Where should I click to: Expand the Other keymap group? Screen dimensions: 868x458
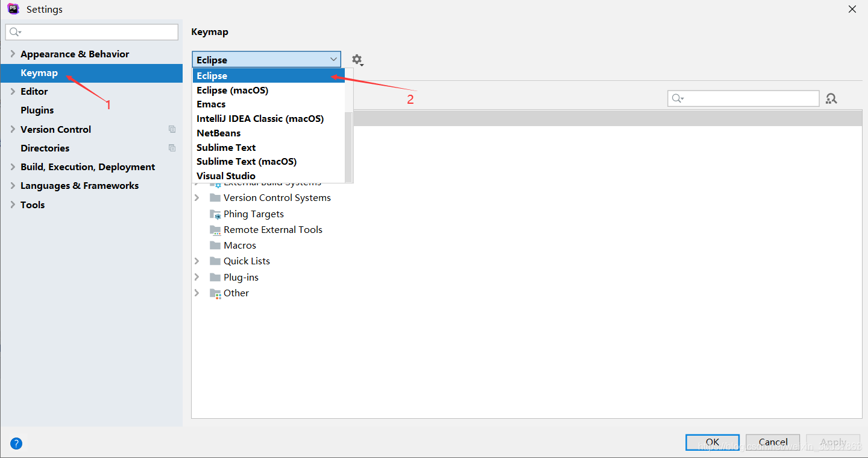click(x=197, y=293)
